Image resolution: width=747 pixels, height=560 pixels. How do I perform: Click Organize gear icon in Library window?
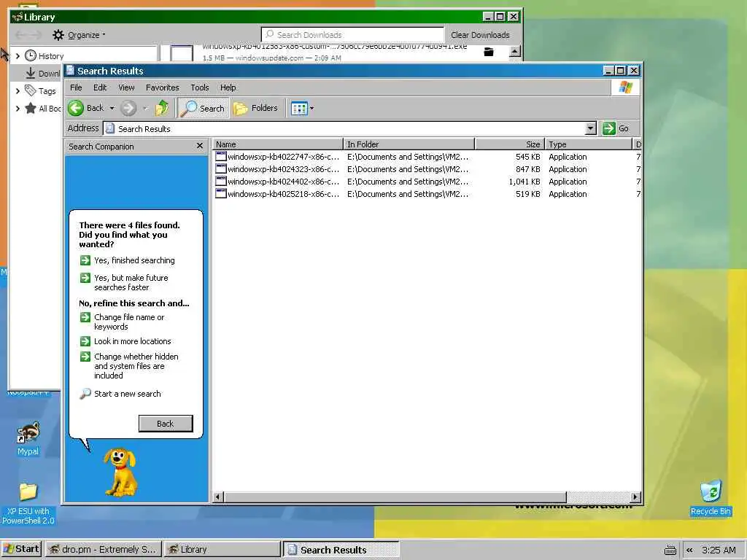58,35
